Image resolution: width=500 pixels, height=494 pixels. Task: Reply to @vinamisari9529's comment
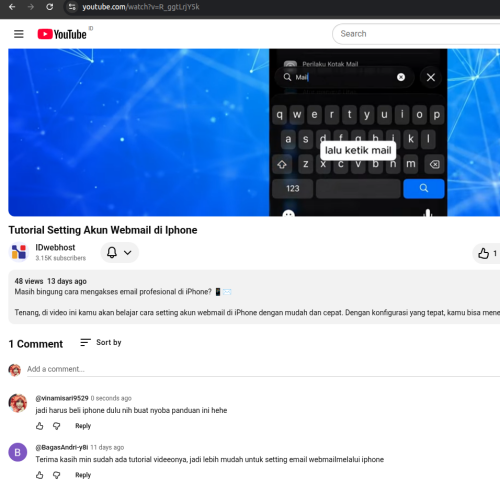coord(83,426)
